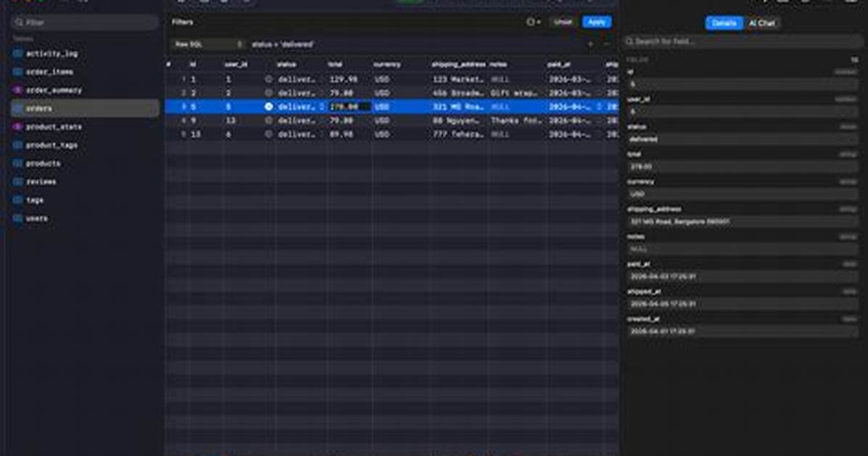
Task: Click the notes column header
Action: tap(498, 65)
